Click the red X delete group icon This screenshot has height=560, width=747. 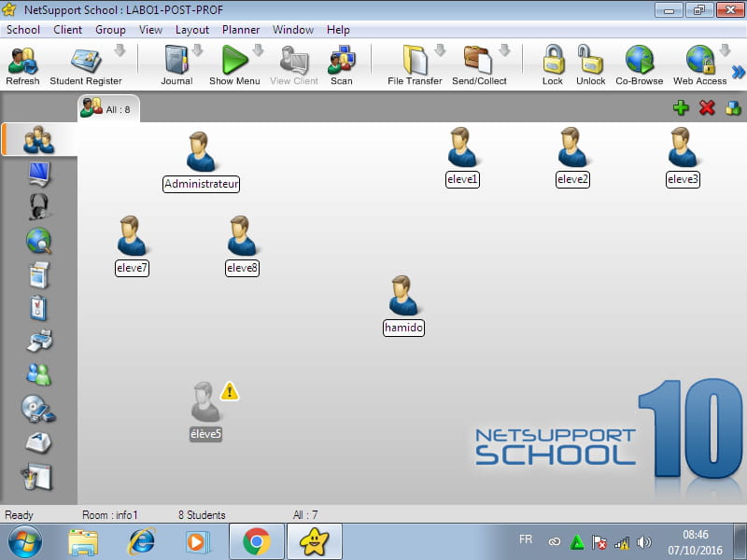pos(707,107)
